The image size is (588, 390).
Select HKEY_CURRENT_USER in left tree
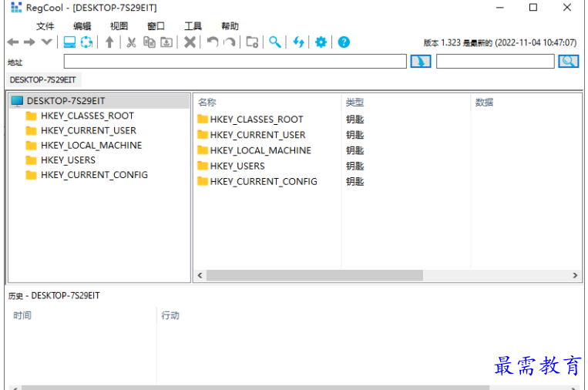coord(89,130)
